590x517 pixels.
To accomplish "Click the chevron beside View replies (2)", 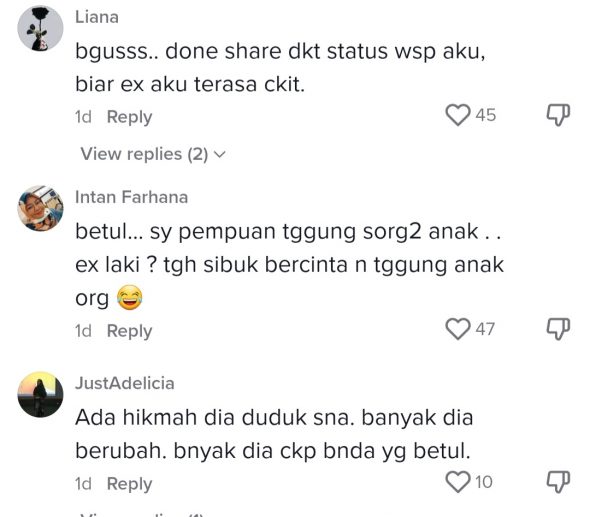I will [219, 154].
